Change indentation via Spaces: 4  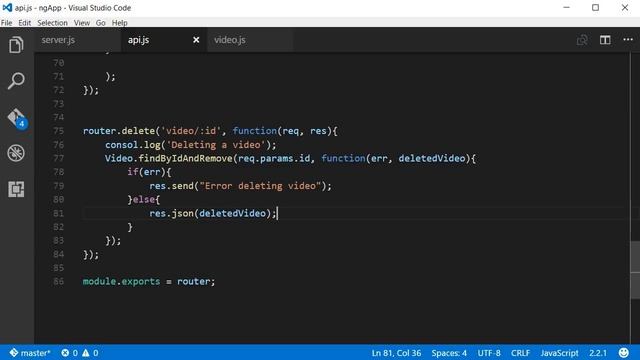(449, 353)
